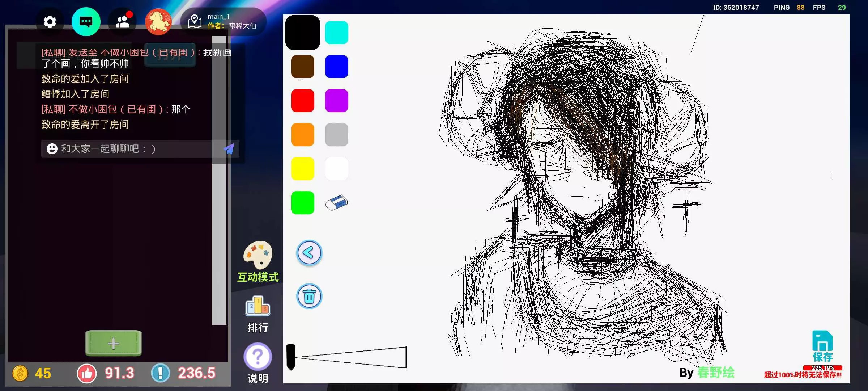Click the chat text input field

(137, 149)
